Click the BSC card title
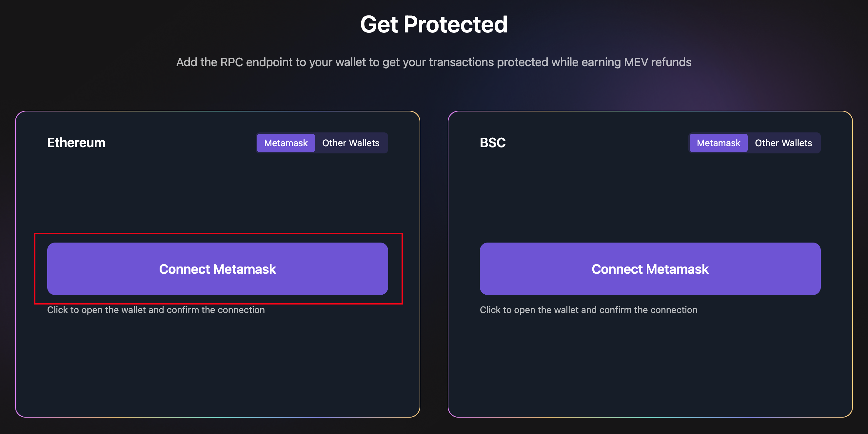The width and height of the screenshot is (868, 434). coord(492,143)
